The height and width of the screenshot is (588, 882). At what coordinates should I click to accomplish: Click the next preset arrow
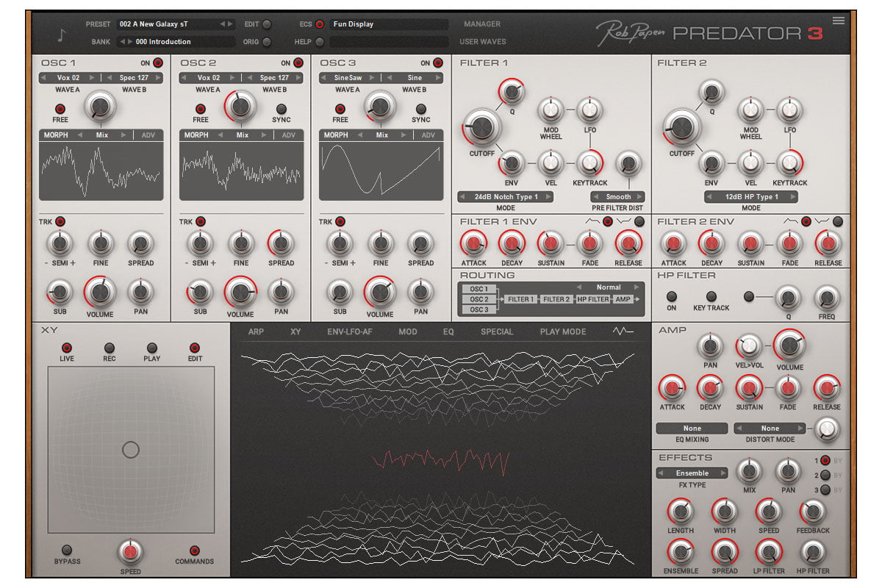click(x=231, y=24)
